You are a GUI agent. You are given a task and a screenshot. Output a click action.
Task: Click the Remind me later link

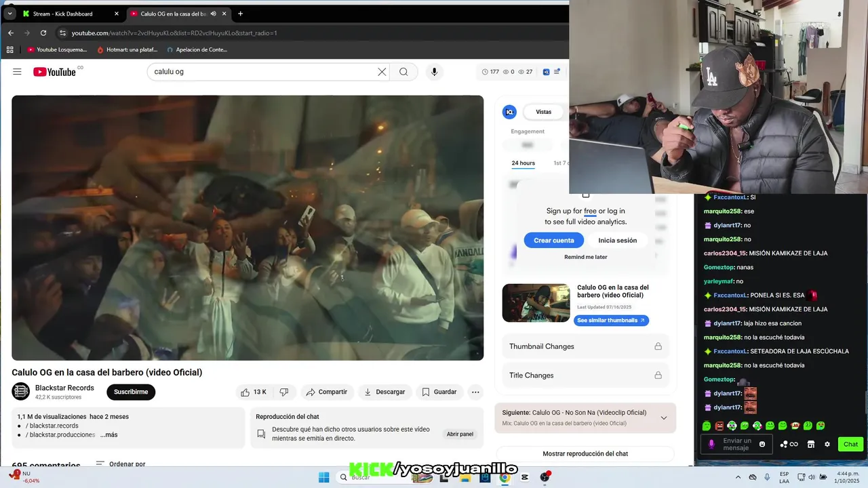(x=586, y=257)
